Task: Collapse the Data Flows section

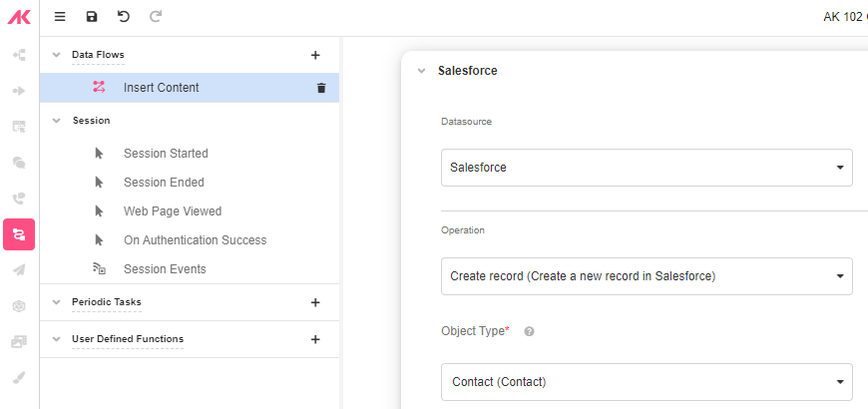Action: tap(56, 55)
